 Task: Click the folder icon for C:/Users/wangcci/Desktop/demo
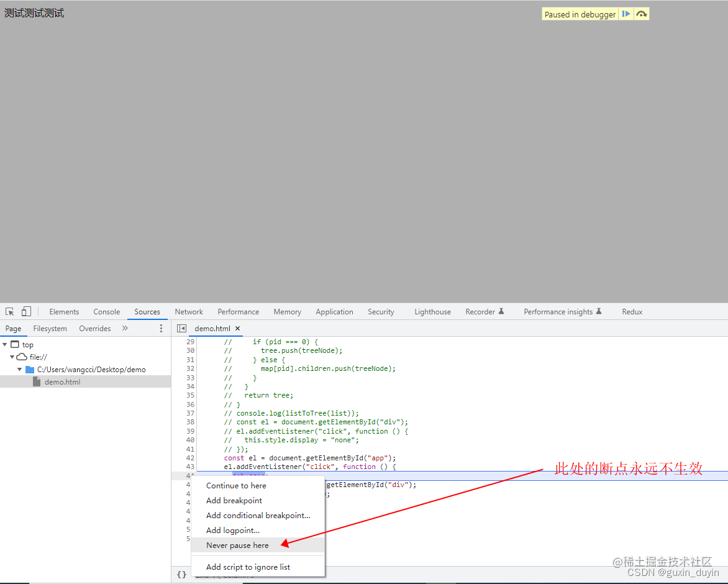[30, 370]
